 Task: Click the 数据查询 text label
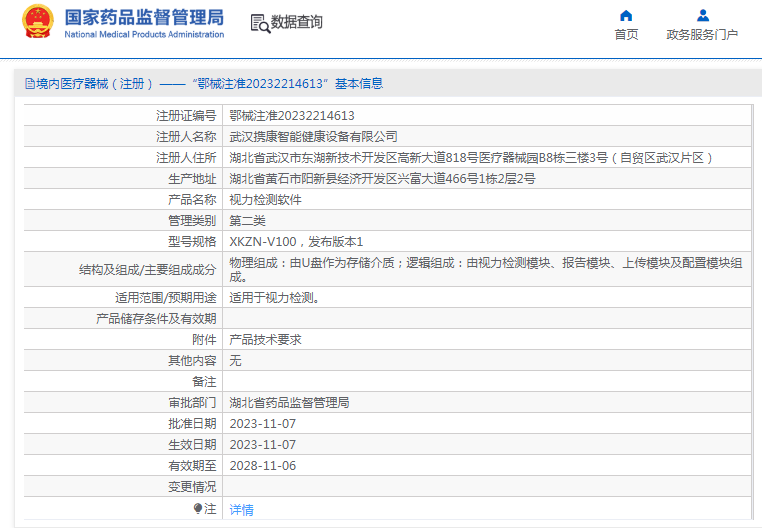[296, 22]
